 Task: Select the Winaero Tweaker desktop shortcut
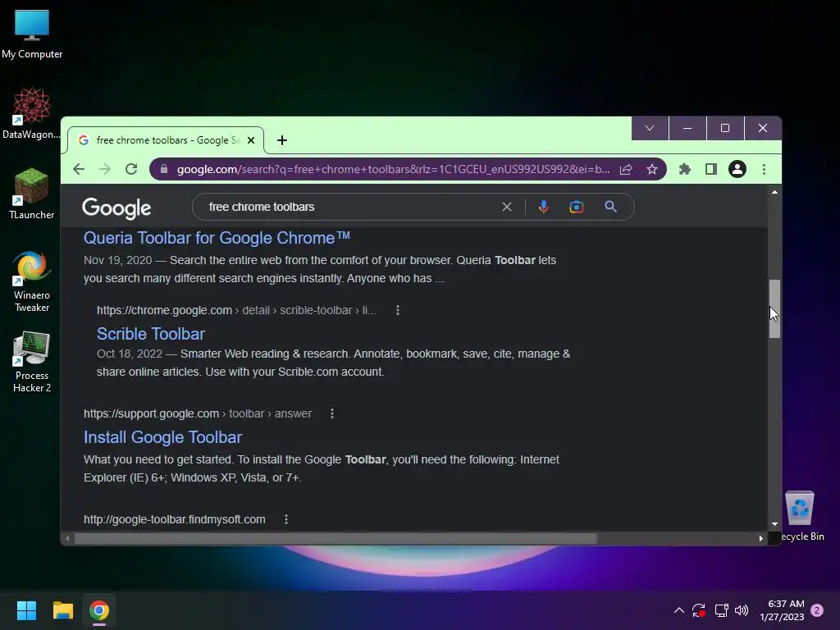click(x=32, y=281)
